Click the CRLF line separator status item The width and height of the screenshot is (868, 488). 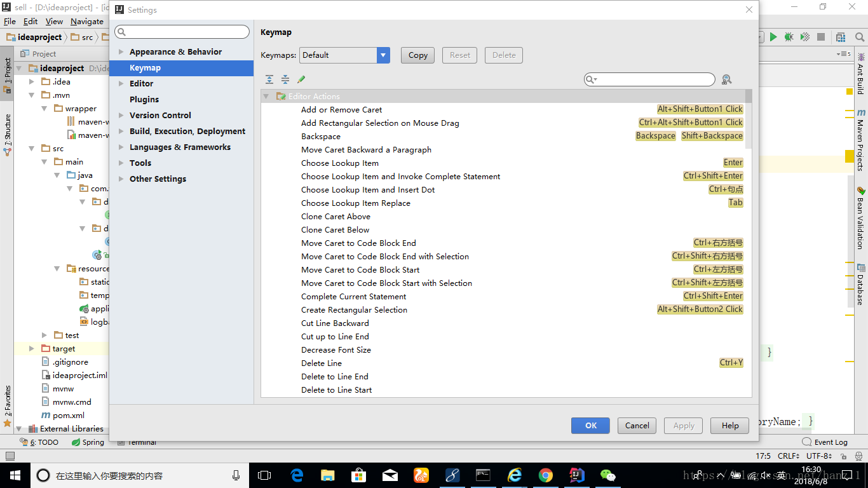pyautogui.click(x=789, y=456)
